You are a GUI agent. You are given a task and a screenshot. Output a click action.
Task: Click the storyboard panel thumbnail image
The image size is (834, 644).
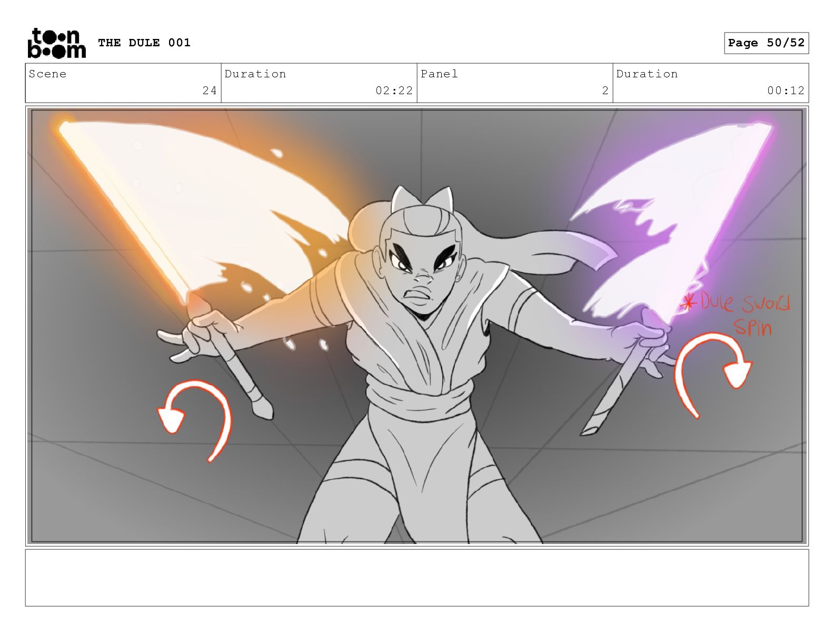point(417,326)
